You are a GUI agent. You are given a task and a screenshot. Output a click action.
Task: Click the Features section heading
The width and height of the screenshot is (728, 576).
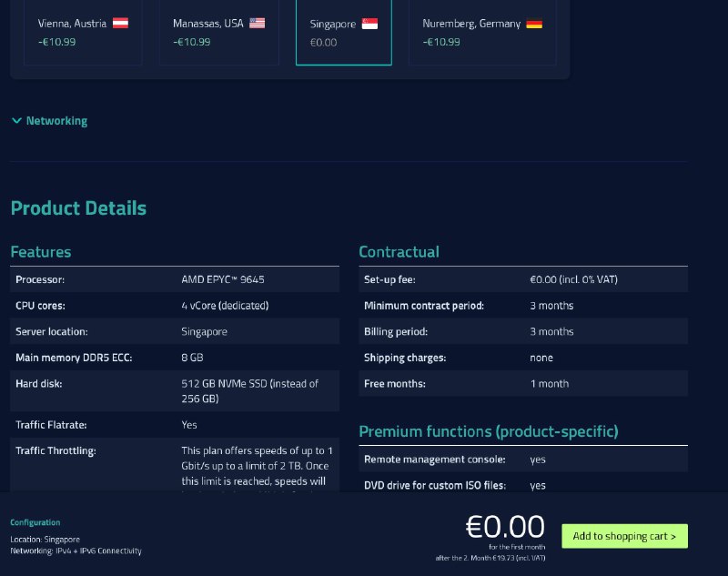(40, 252)
